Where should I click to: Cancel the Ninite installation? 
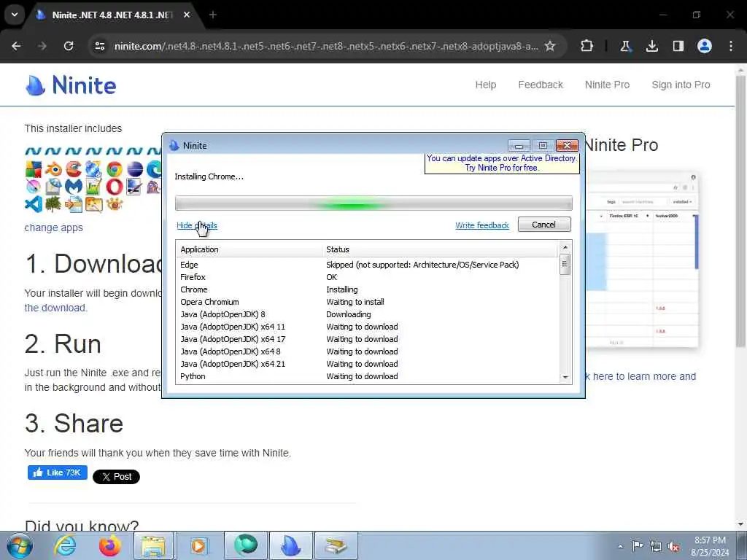(544, 225)
